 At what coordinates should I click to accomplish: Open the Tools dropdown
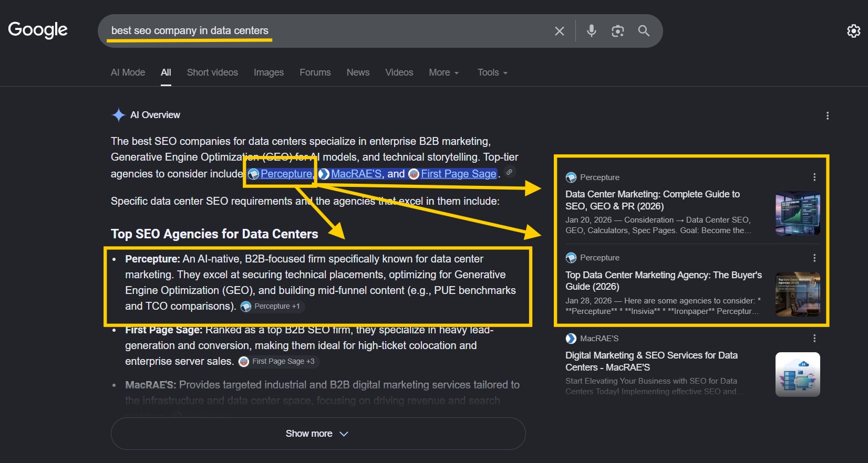coord(492,72)
